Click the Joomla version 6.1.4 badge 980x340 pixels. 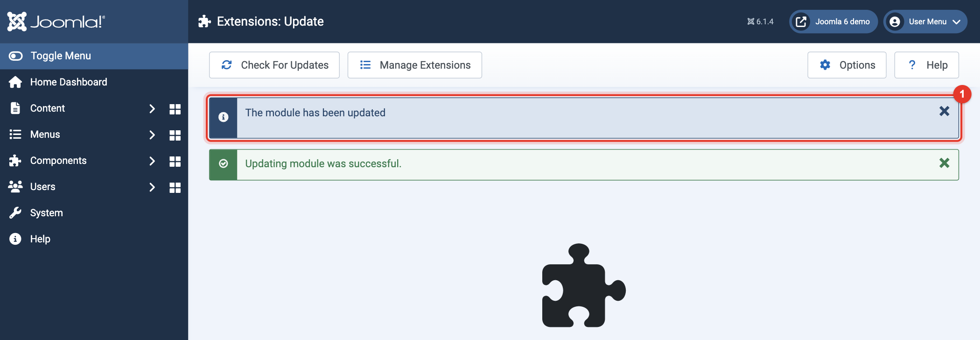coord(760,21)
